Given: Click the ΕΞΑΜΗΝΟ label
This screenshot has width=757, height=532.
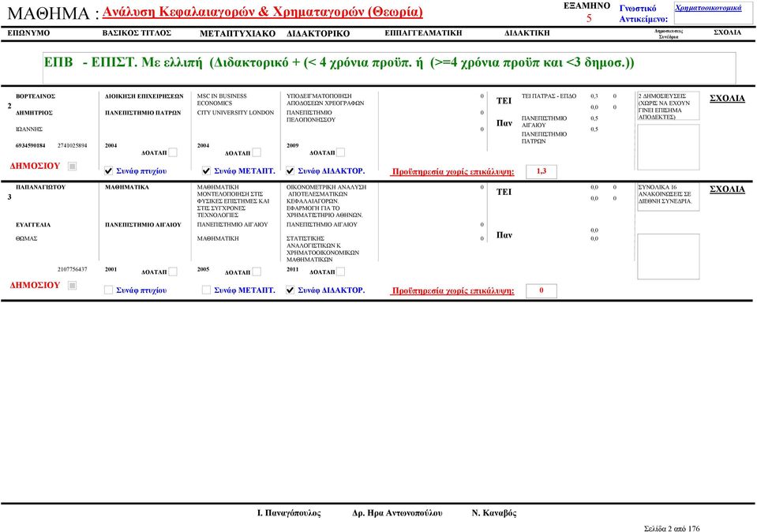Looking at the screenshot, I should pyautogui.click(x=587, y=6).
